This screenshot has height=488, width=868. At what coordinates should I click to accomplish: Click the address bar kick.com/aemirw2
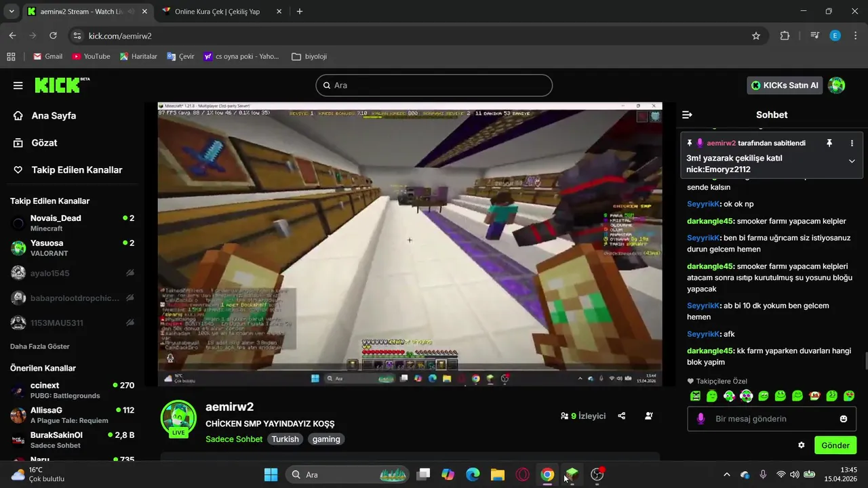pos(120,36)
